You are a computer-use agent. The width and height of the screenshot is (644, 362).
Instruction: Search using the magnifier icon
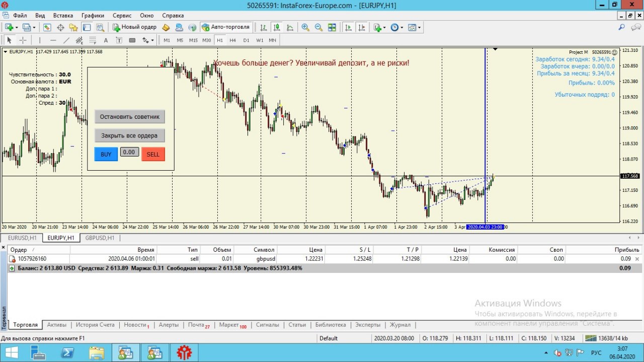pos(622,27)
